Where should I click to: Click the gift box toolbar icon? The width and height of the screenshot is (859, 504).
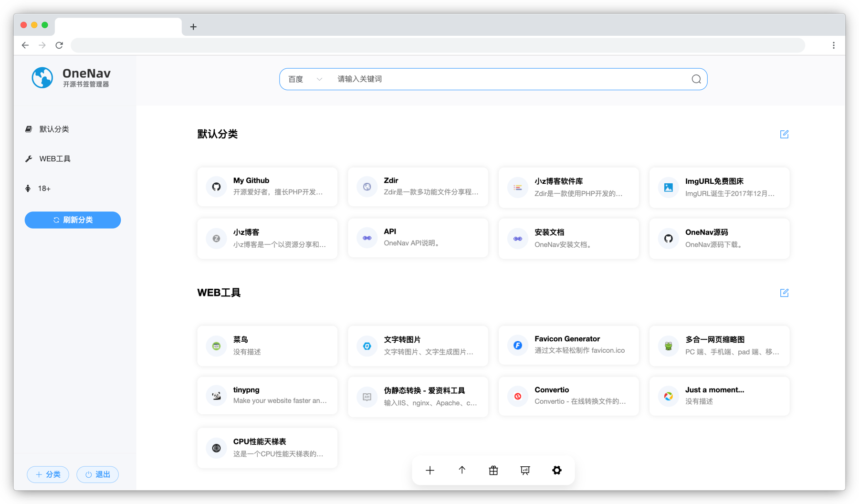click(493, 471)
